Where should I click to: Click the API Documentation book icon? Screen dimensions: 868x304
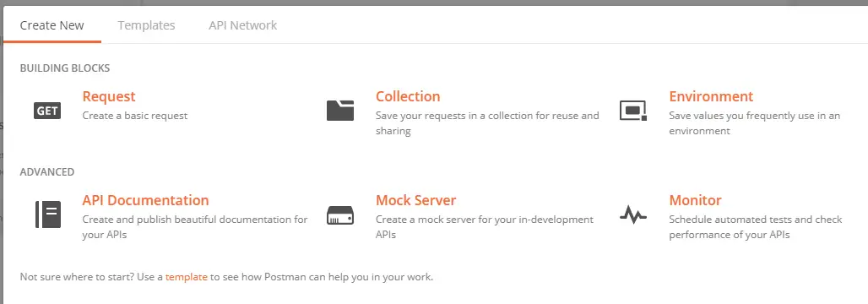click(x=47, y=214)
